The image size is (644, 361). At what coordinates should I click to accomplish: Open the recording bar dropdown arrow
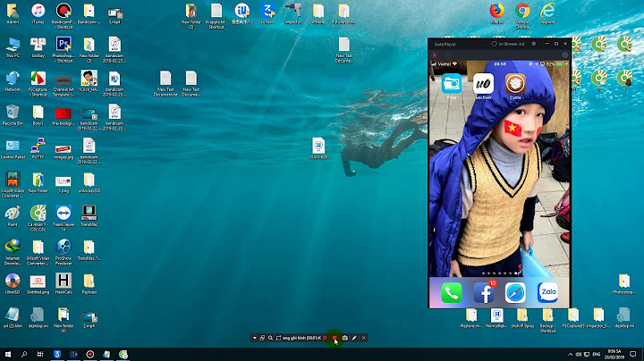pyautogui.click(x=255, y=338)
